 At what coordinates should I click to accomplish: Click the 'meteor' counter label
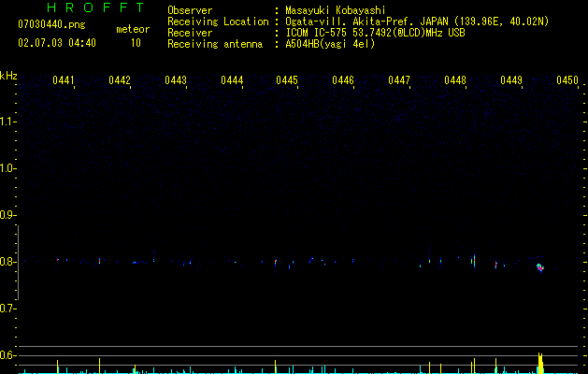click(x=133, y=29)
